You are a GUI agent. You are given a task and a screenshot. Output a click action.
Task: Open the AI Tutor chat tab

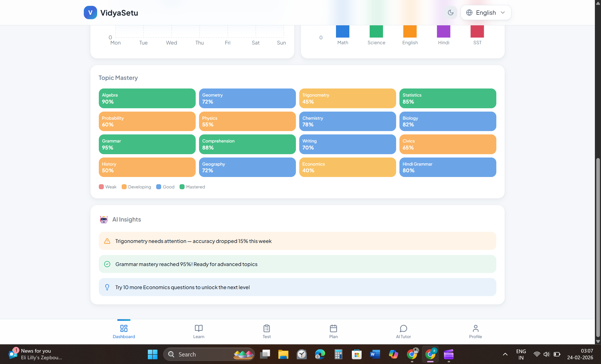(x=403, y=328)
